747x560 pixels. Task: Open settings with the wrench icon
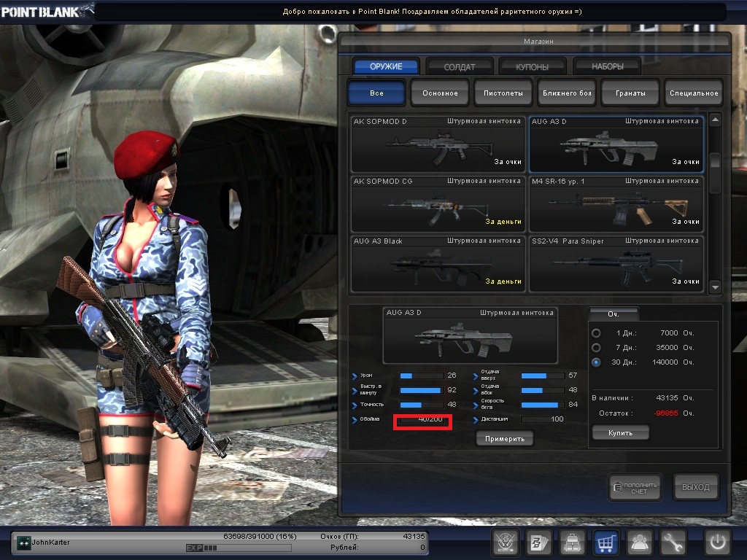point(674,542)
